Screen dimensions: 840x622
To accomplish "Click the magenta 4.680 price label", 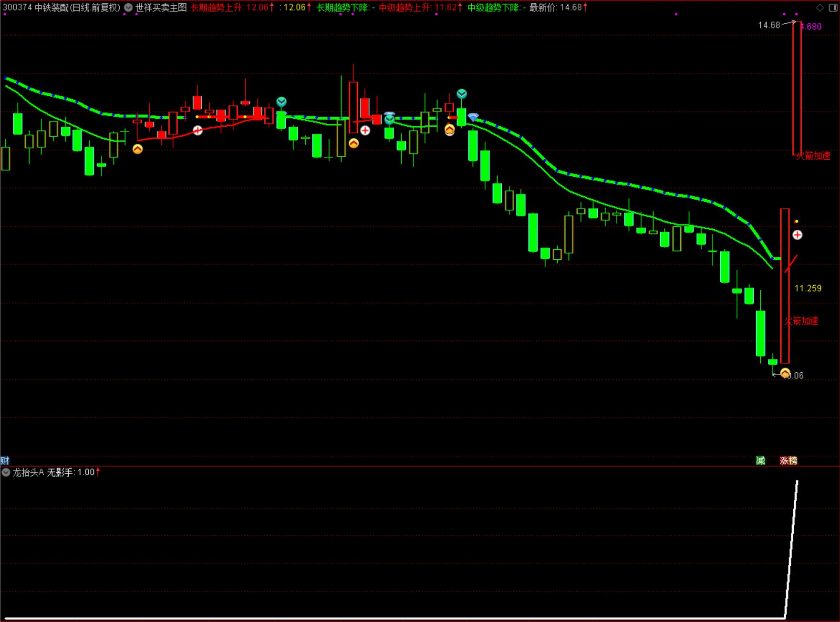I will coord(811,26).
